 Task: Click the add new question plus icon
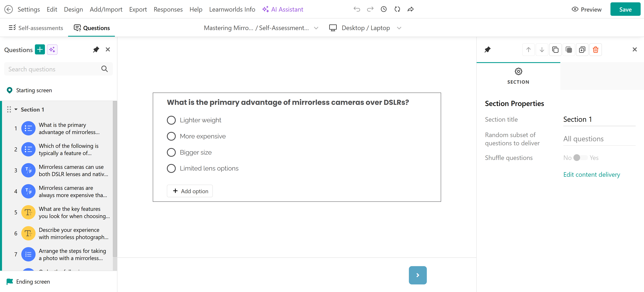point(40,50)
